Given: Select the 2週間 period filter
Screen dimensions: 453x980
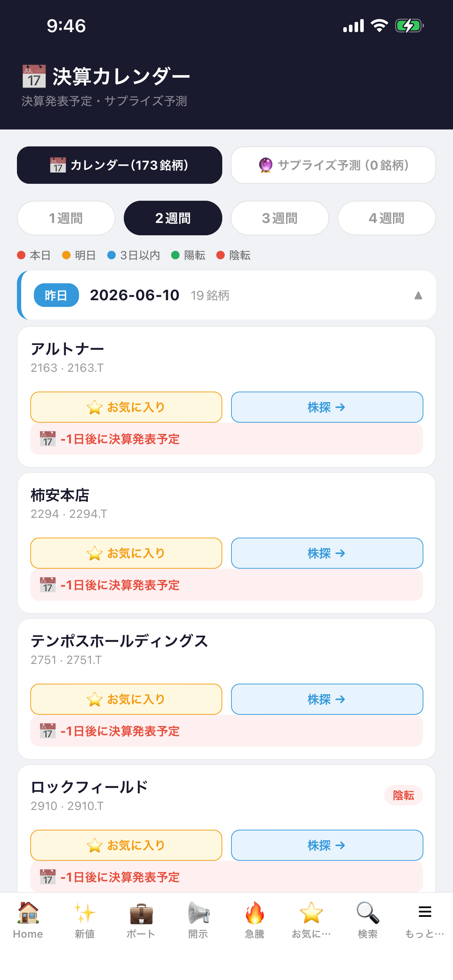Looking at the screenshot, I should point(173,218).
